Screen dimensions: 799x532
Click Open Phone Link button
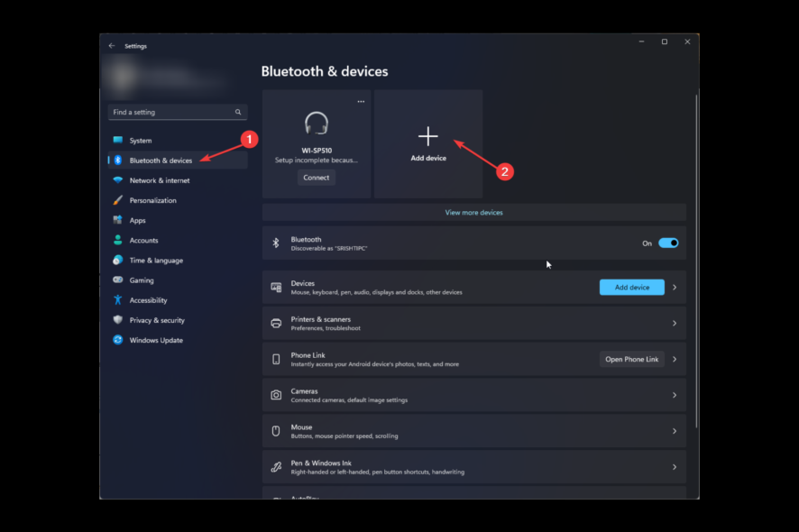[632, 359]
